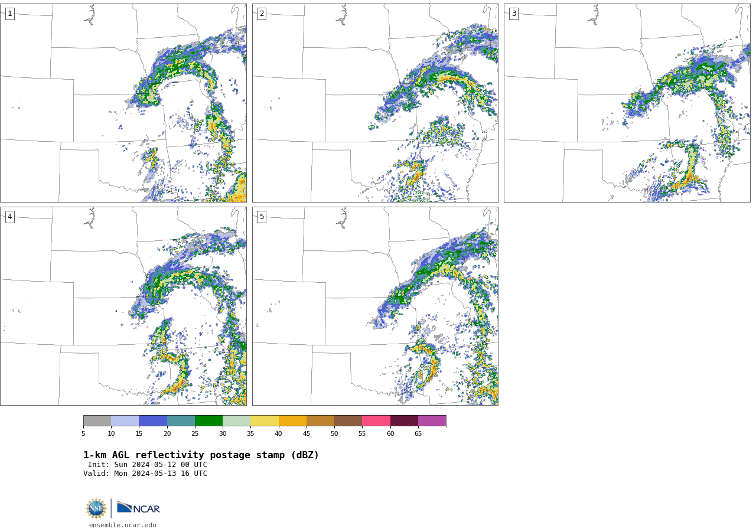Click the member number 4 label box
The image size is (756, 532).
pyautogui.click(x=9, y=217)
